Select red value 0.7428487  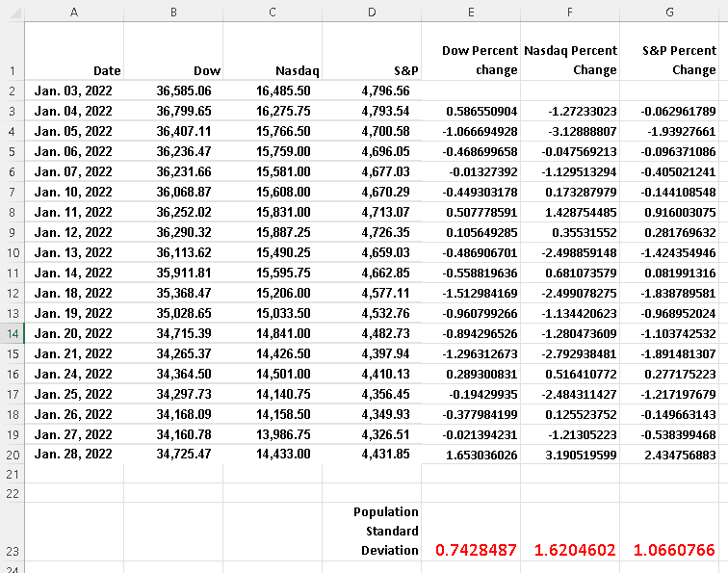(471, 532)
